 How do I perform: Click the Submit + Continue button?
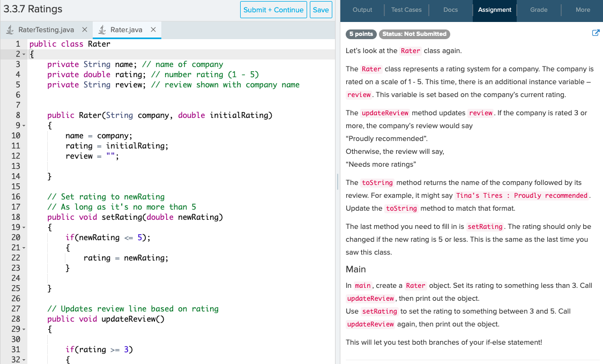click(x=273, y=10)
